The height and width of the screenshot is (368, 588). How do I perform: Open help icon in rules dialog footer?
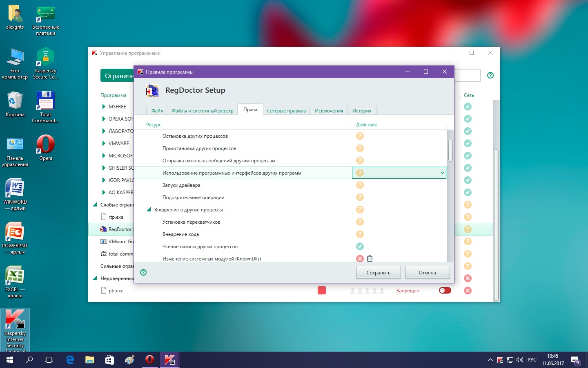[143, 272]
